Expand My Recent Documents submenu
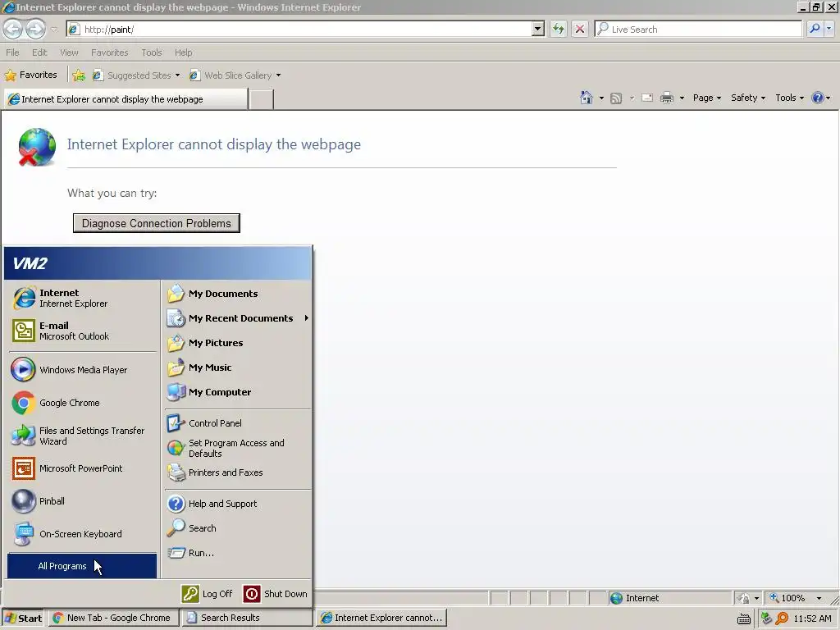The height and width of the screenshot is (630, 840). click(x=237, y=318)
